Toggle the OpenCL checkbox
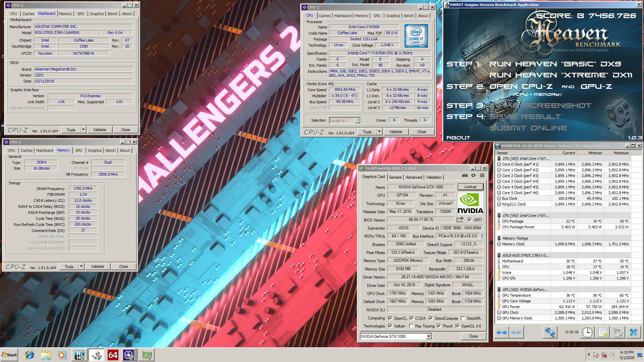 tap(390, 318)
